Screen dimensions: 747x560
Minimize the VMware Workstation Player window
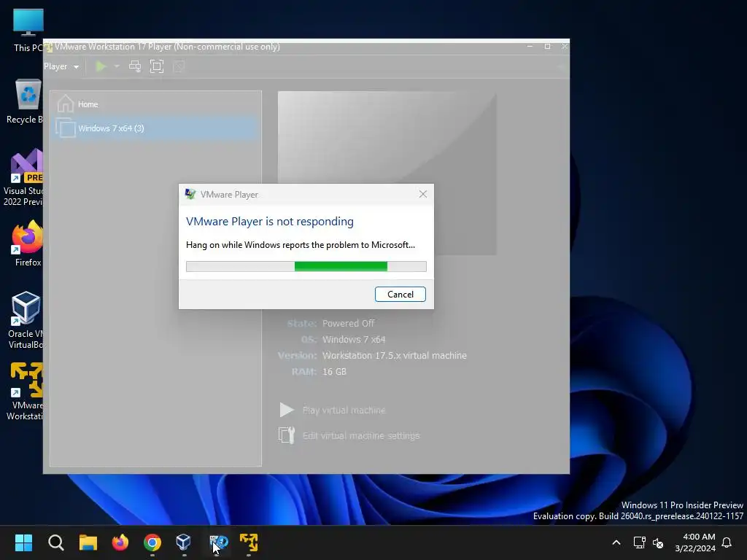[530, 46]
